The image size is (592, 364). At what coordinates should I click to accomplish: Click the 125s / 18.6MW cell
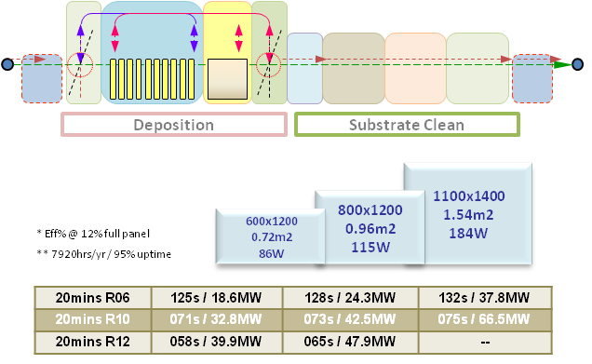[x=216, y=298]
